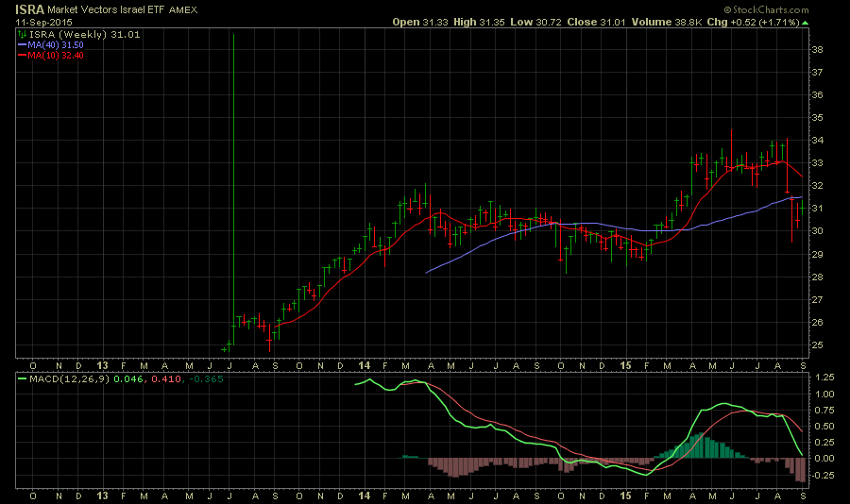Click the ISRA ticker symbol title
Screen dimensions: 850x504
click(30, 9)
